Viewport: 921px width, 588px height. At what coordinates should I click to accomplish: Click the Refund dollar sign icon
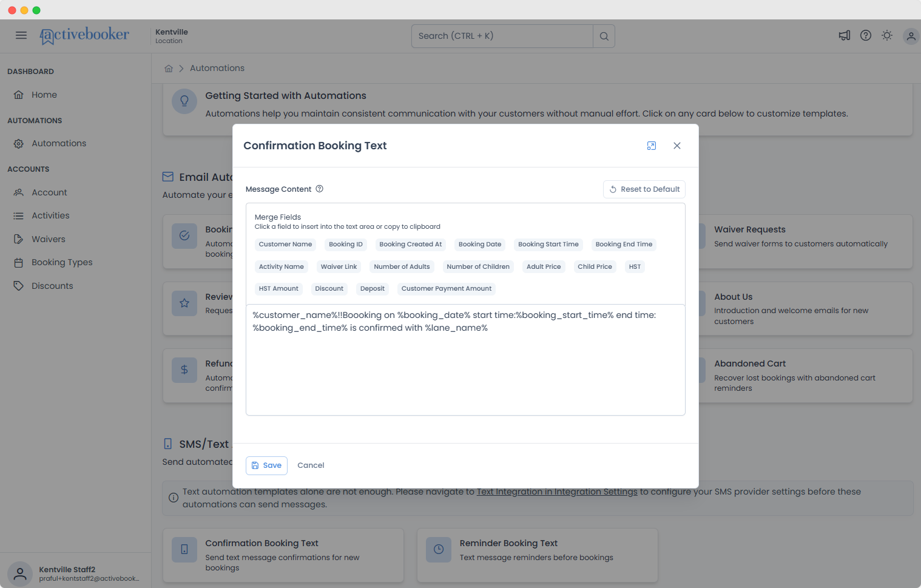click(184, 370)
